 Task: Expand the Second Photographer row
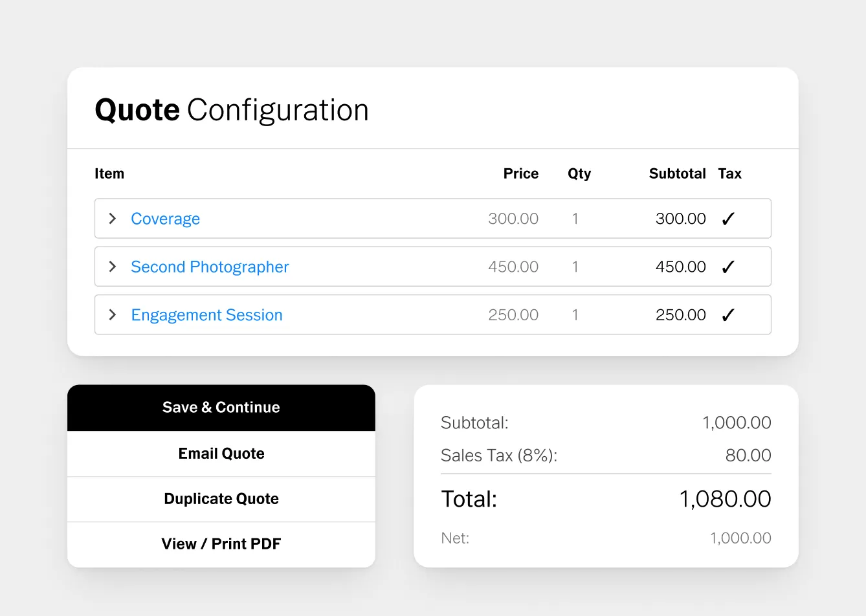pyautogui.click(x=113, y=267)
